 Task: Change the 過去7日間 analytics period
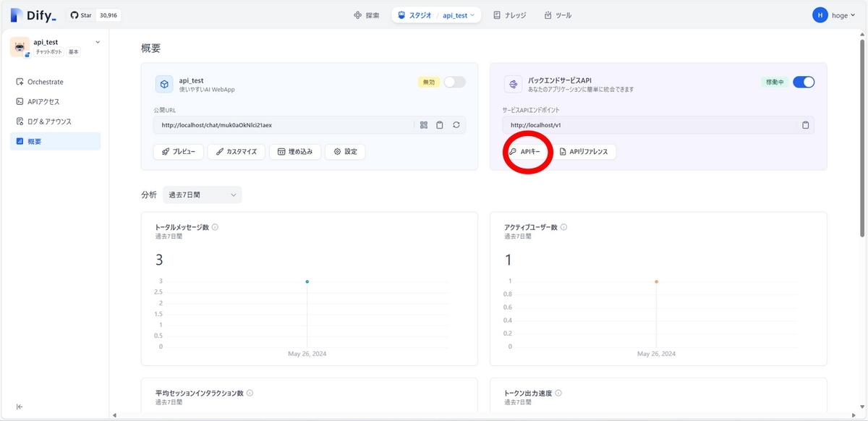tap(202, 195)
